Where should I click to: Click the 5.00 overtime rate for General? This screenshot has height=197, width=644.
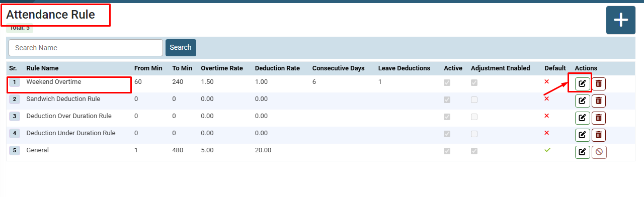coord(207,150)
